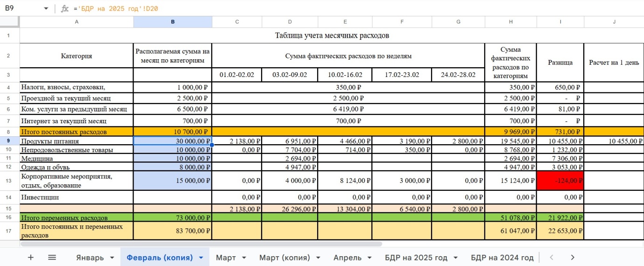Open the Январь tab options arrow
644x266 pixels.
tap(112, 258)
